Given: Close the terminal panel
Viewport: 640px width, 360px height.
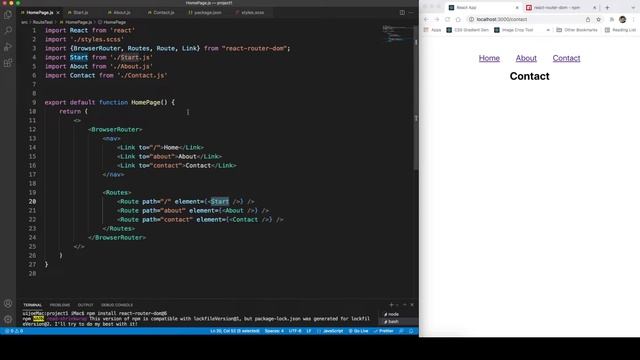Looking at the screenshot, I should click(x=412, y=305).
